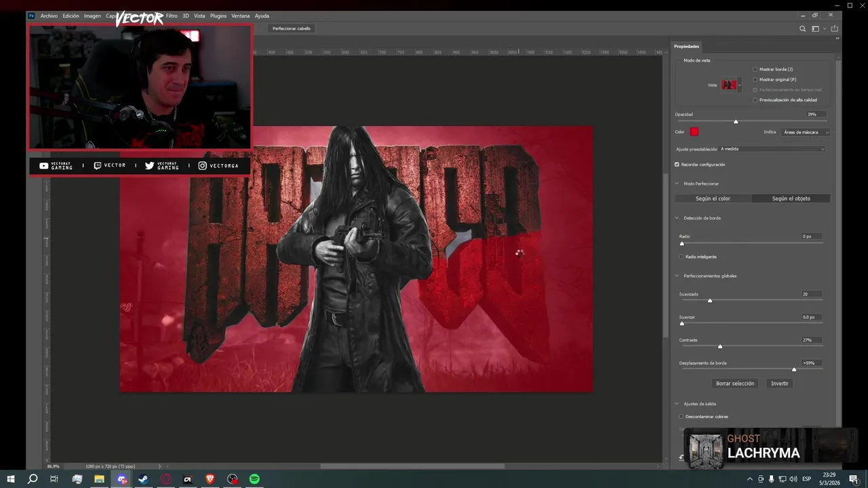Select Según el objeto refine mode
868x488 pixels.
pyautogui.click(x=791, y=199)
